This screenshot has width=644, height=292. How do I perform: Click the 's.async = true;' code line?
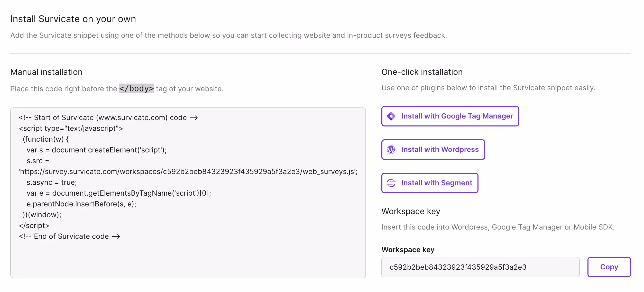(x=52, y=182)
